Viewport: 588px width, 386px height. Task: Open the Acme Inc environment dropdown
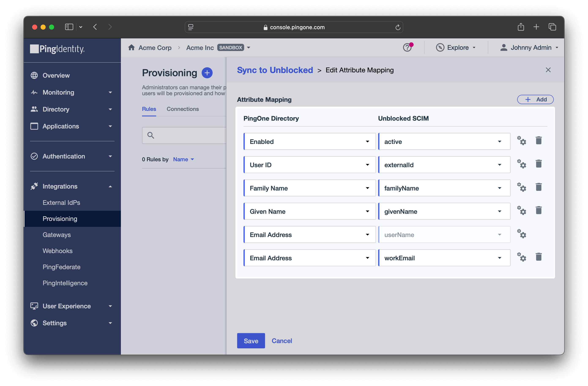coord(249,47)
